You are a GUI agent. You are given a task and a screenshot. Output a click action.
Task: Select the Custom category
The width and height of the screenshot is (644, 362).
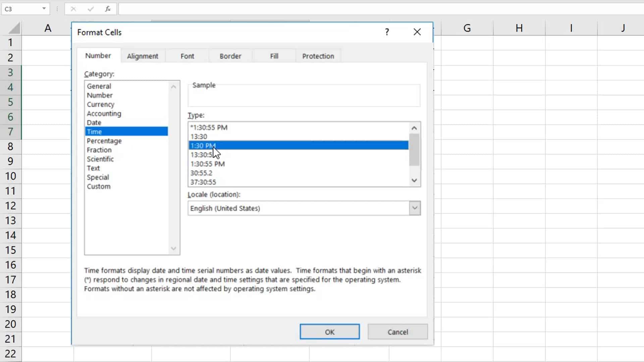click(98, 186)
